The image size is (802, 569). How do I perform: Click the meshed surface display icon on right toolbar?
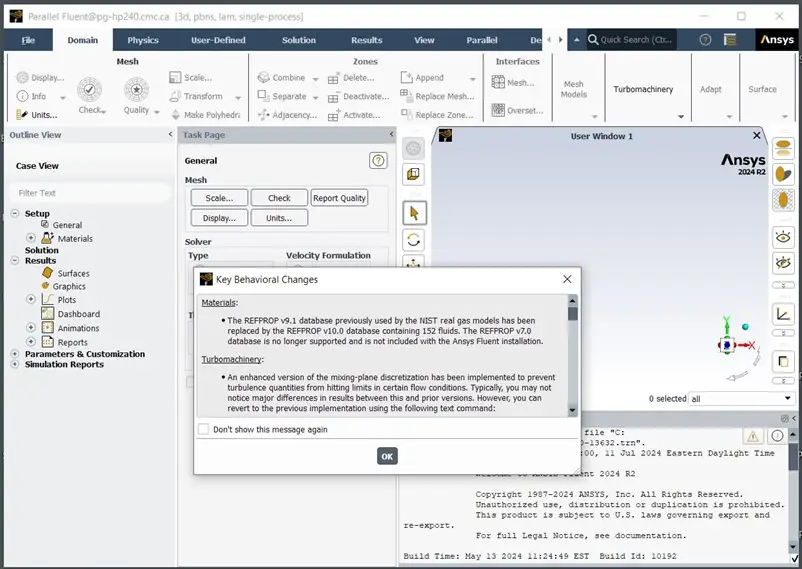pyautogui.click(x=783, y=199)
